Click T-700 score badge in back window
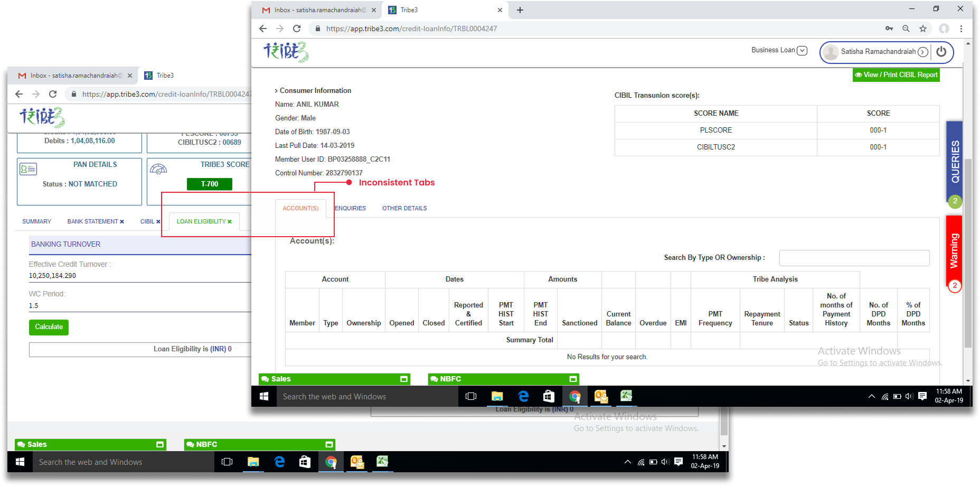 (x=209, y=184)
